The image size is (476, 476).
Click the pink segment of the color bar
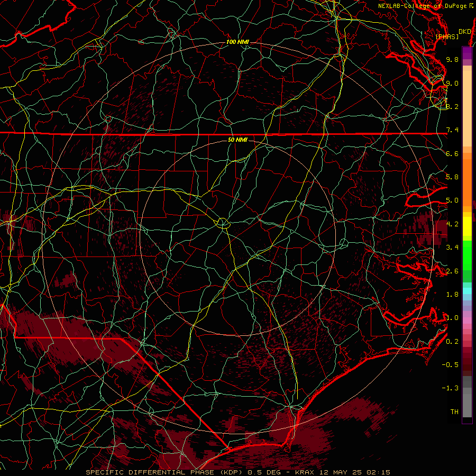[467, 321]
